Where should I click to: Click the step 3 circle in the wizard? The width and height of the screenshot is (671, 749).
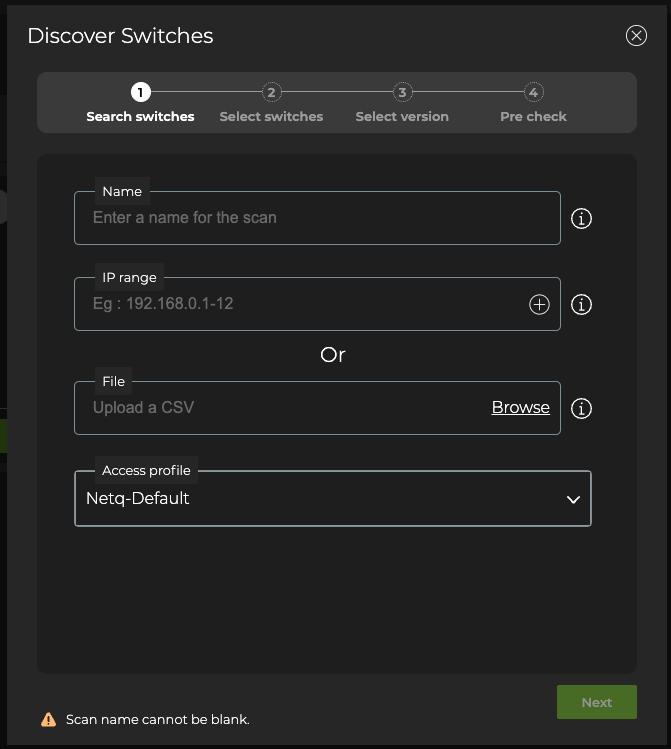(x=402, y=93)
